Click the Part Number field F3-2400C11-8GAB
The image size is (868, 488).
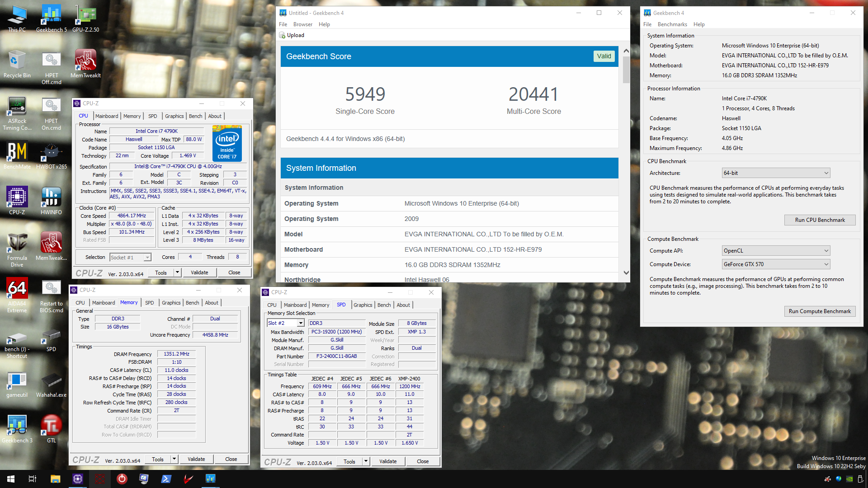tap(336, 357)
